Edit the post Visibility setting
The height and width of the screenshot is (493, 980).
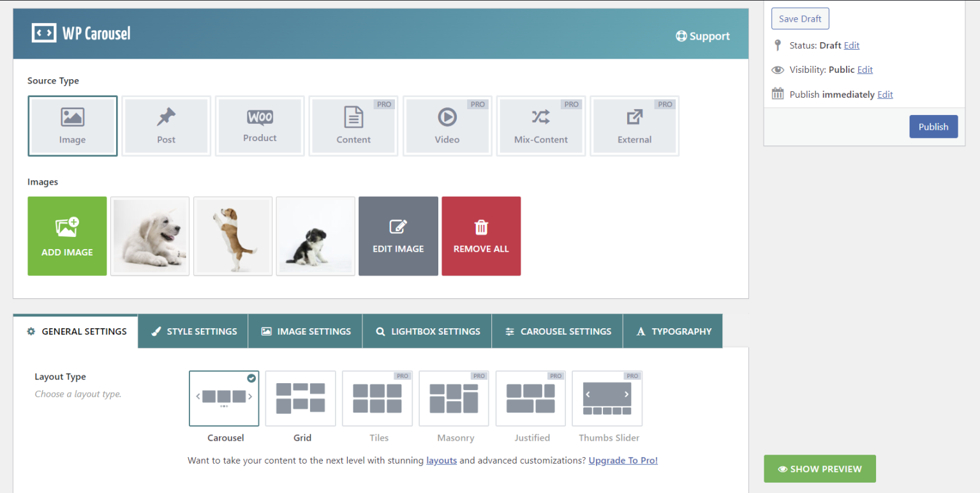pyautogui.click(x=865, y=70)
